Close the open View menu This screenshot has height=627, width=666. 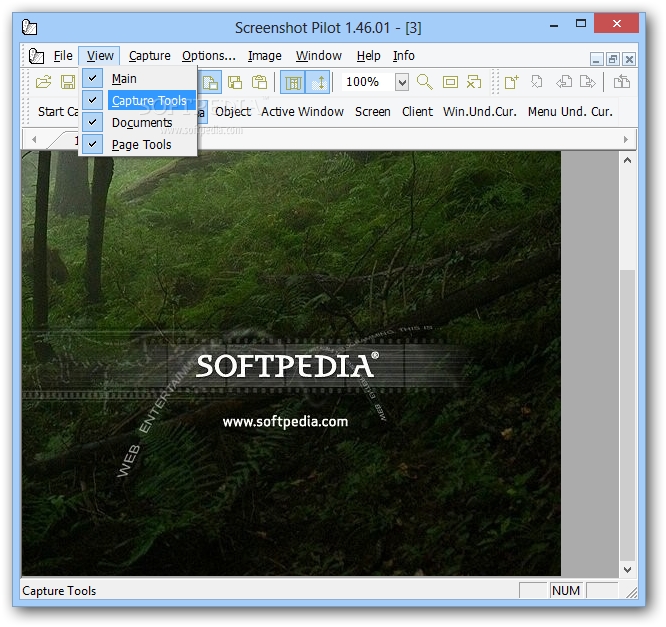click(x=100, y=56)
